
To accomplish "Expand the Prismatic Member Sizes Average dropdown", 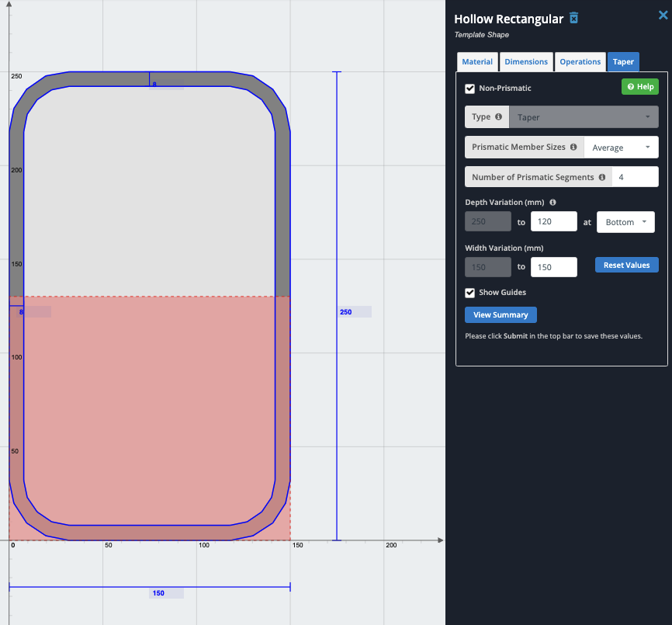I will point(621,148).
